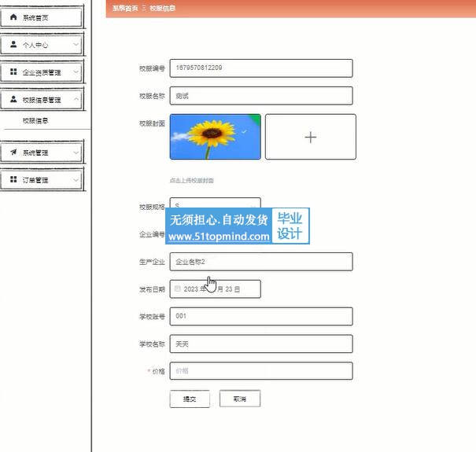The height and width of the screenshot is (452, 476).
Task: Click the calendar icon in 发布日期 field
Action: point(178,288)
